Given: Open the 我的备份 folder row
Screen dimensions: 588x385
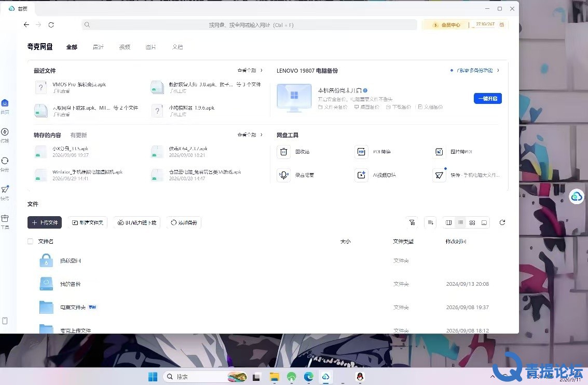Looking at the screenshot, I should tap(267, 284).
